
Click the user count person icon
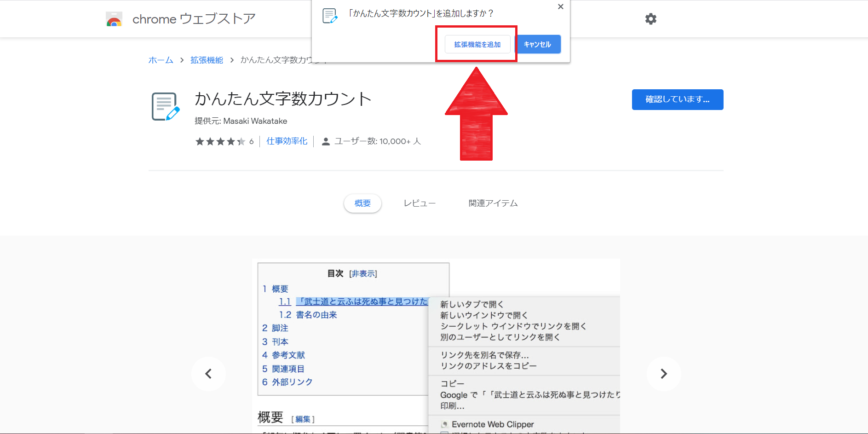[x=326, y=141]
